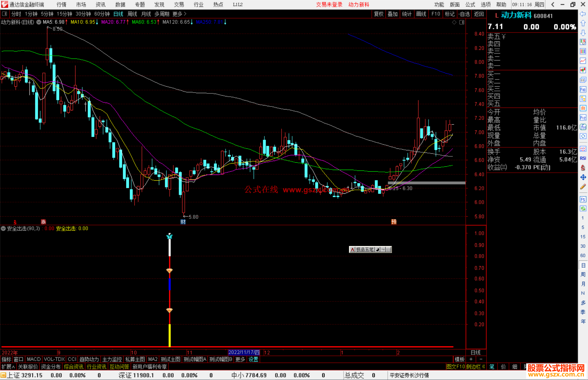Open the F10 info sidebar icon
Image resolution: width=588 pixels, height=380 pixels.
[583, 89]
